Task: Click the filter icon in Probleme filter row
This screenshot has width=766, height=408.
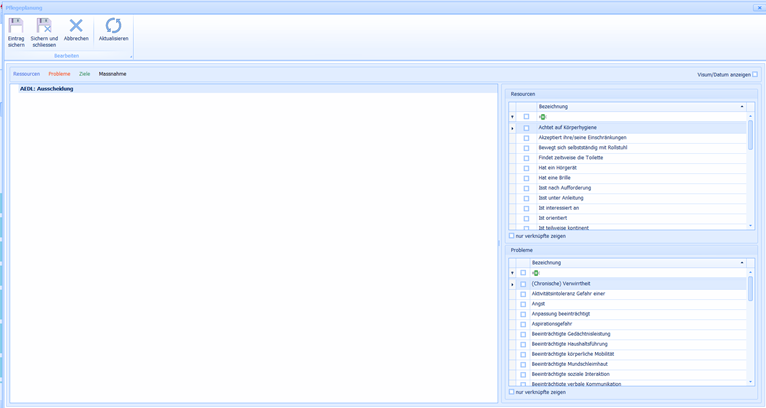Action: pyautogui.click(x=536, y=273)
